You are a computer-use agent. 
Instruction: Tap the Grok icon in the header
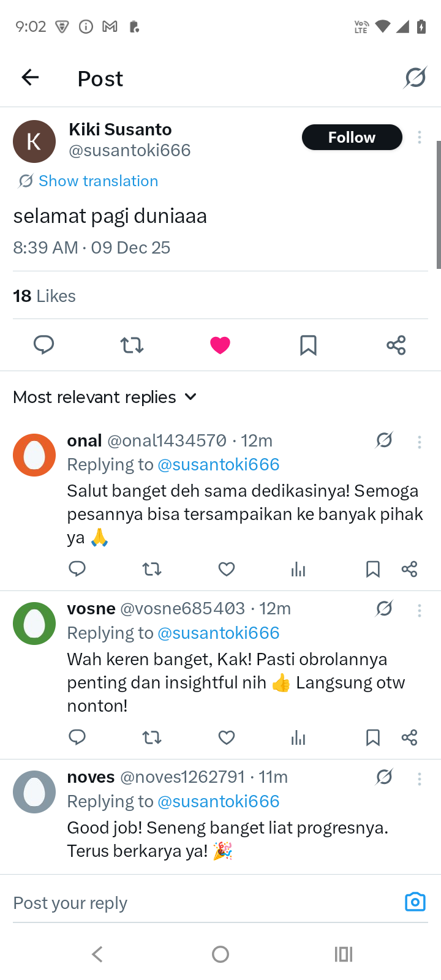coord(415,78)
